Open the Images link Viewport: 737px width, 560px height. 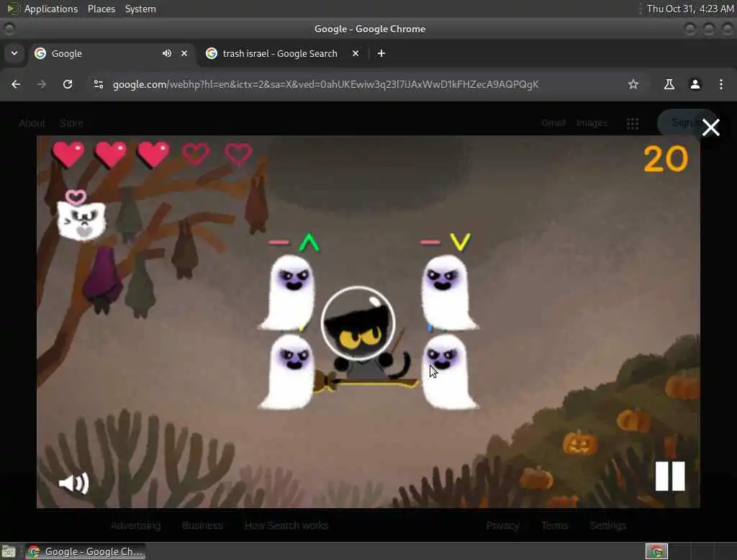[x=592, y=122]
